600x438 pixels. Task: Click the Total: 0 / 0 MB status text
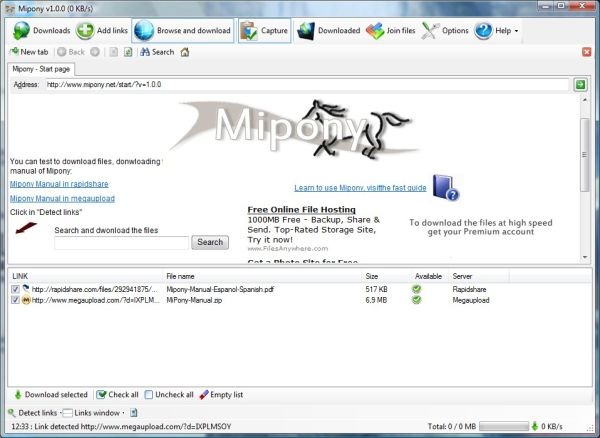[452, 427]
